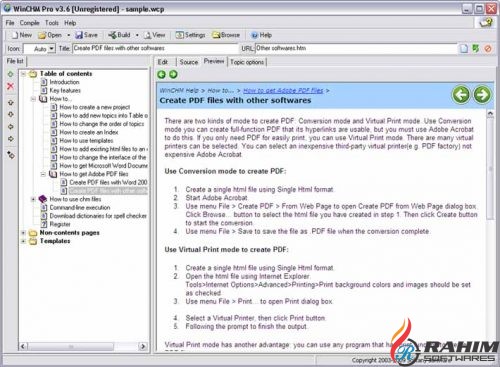Click the green icon beside the URL field
This screenshot has width=500, height=367.
pos(476,49)
